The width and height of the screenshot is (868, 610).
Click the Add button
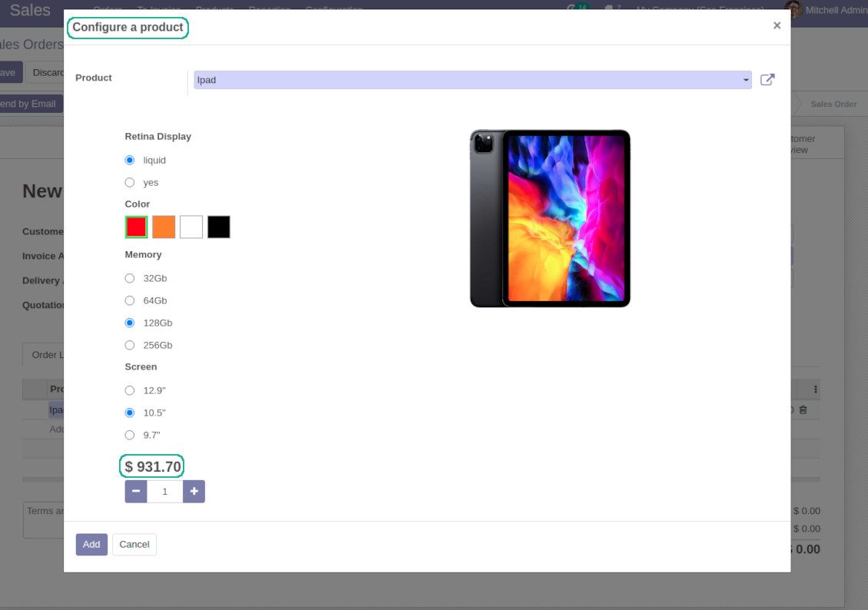click(91, 545)
